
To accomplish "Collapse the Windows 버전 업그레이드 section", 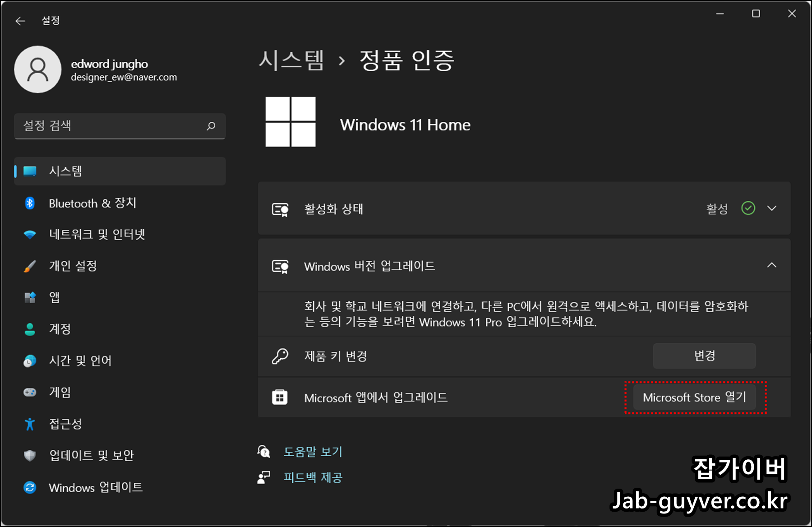I will click(772, 265).
